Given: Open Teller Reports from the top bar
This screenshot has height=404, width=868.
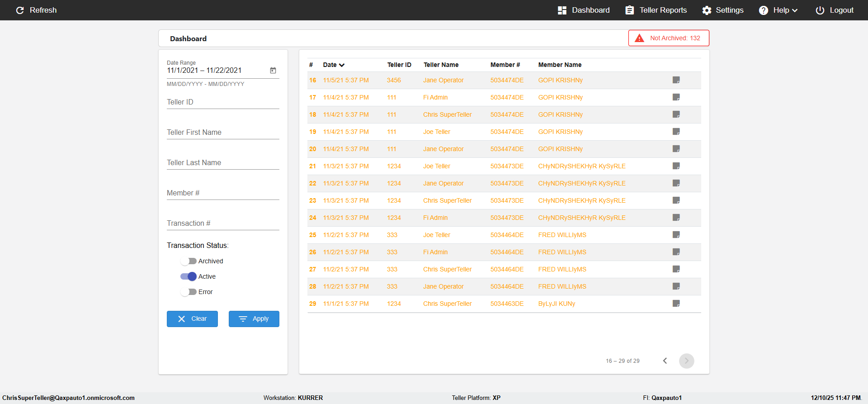Looking at the screenshot, I should [x=656, y=10].
